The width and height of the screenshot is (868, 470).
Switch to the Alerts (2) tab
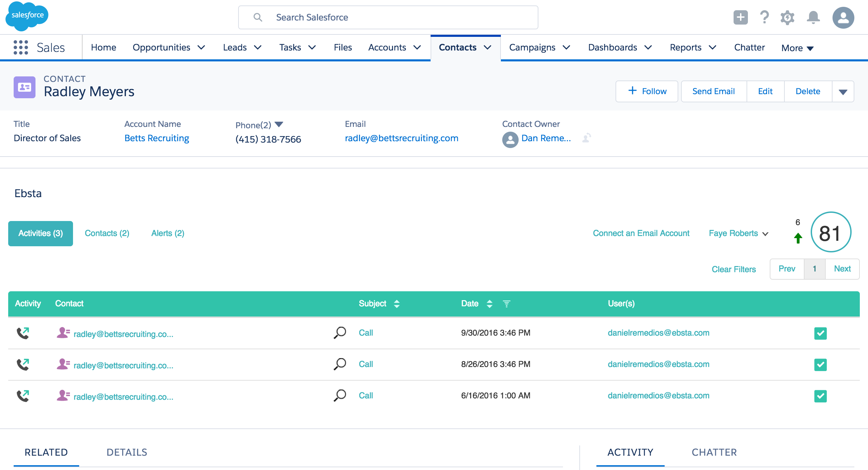[168, 233]
